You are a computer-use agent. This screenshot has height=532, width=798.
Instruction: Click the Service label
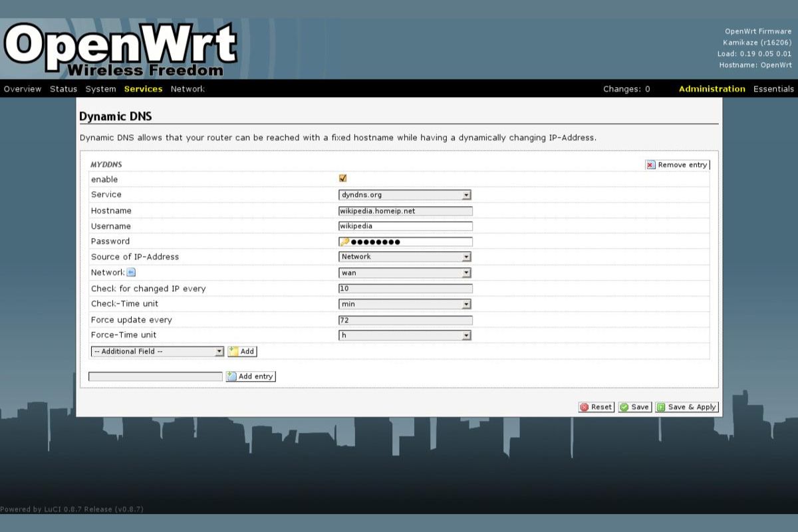[x=106, y=195]
